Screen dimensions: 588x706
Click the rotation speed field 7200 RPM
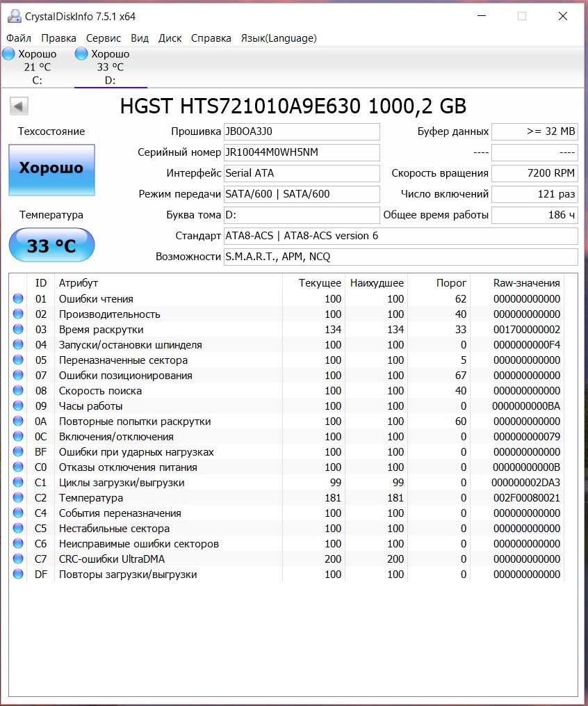click(535, 173)
